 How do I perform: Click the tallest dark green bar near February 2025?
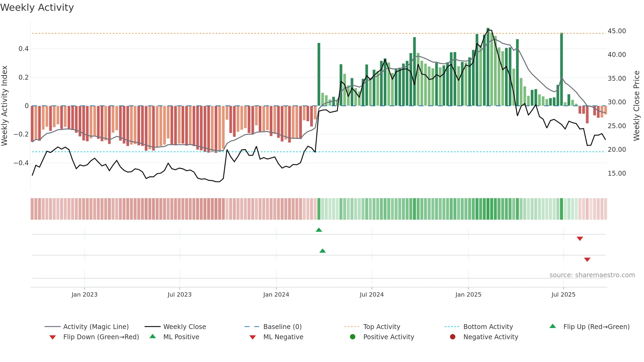point(488,67)
